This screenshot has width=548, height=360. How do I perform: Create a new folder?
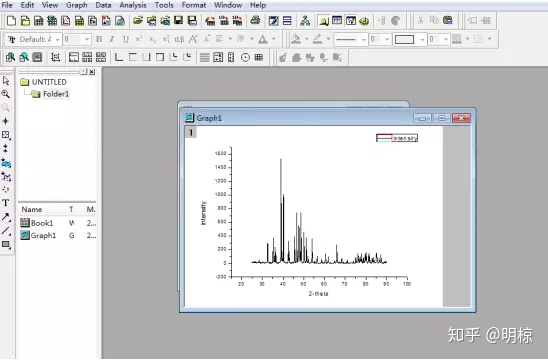tap(25, 21)
